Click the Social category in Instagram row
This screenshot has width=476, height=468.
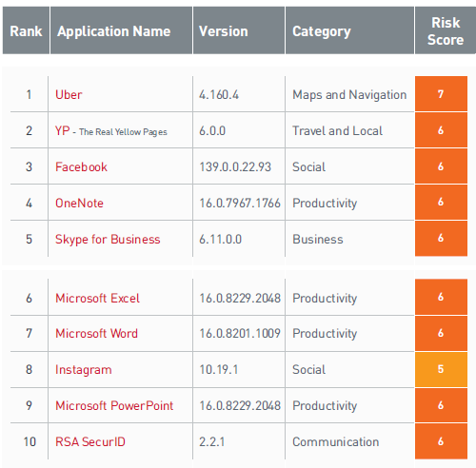point(308,369)
